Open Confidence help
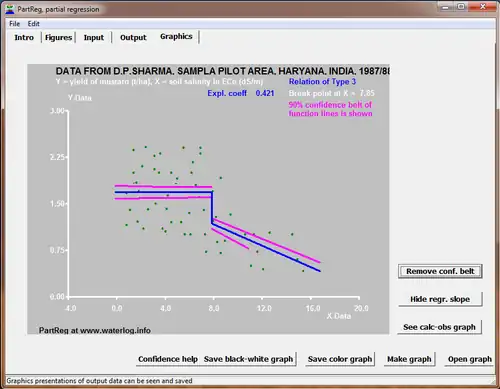 (x=168, y=359)
